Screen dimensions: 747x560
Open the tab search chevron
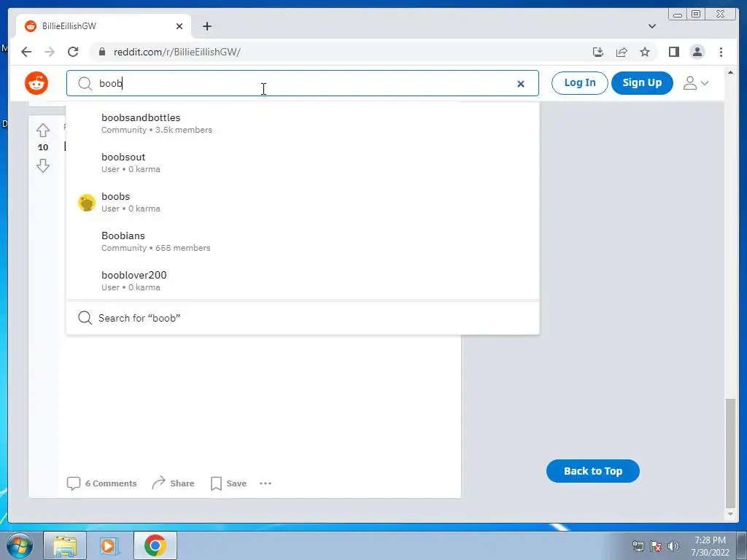coord(652,26)
